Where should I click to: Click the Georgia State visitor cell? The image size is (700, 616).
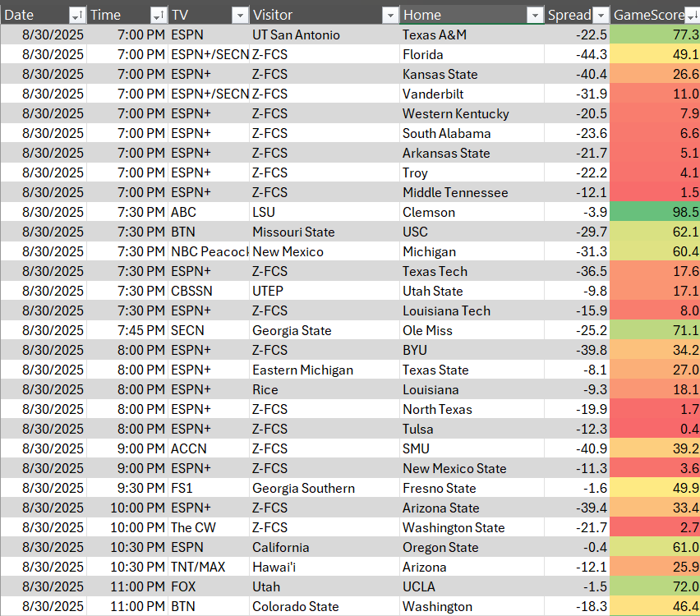(x=325, y=330)
